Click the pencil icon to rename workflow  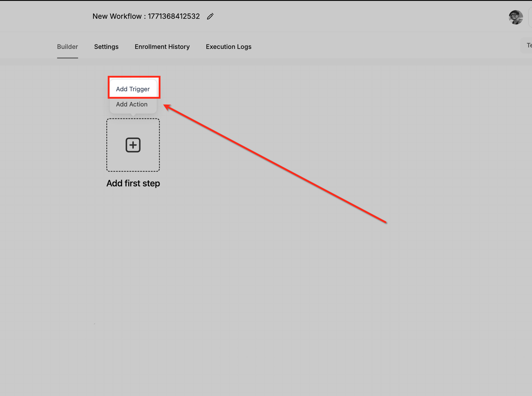[x=210, y=16]
